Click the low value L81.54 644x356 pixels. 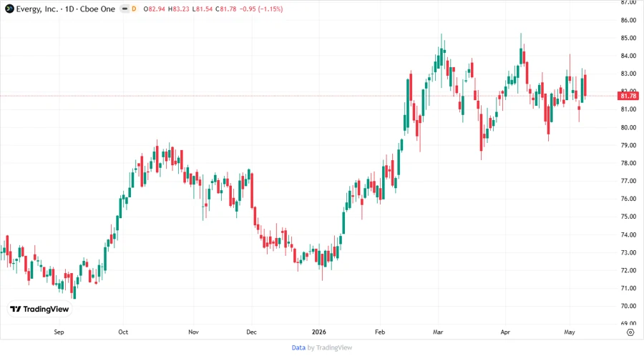(x=202, y=9)
